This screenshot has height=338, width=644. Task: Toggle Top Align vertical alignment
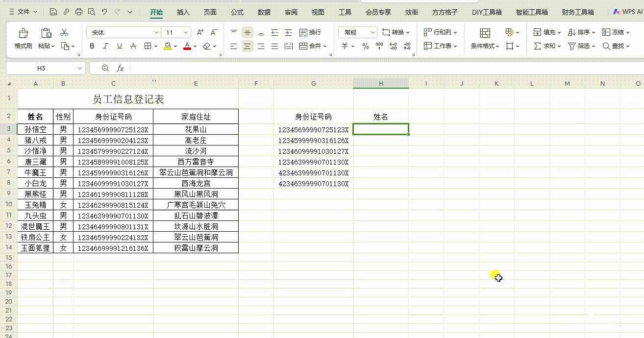coord(234,32)
